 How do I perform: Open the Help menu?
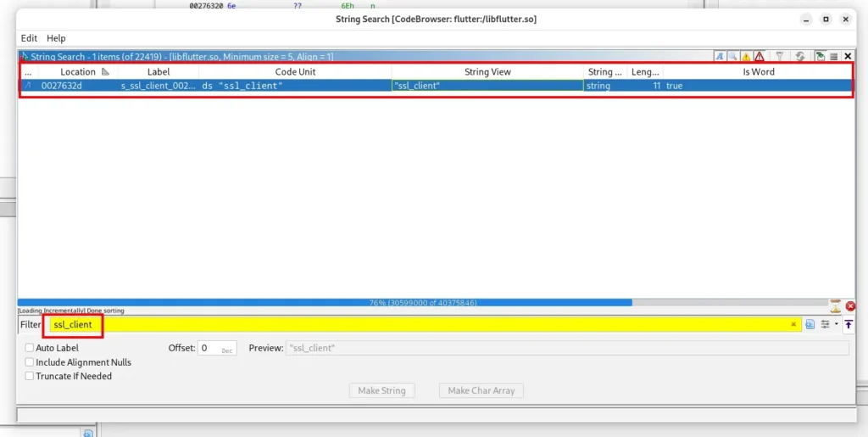point(56,38)
